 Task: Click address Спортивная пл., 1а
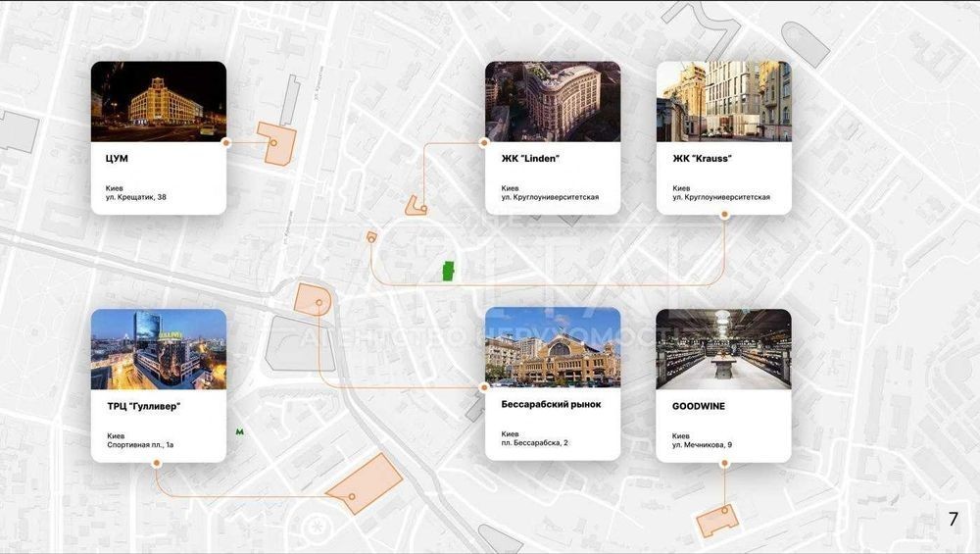[x=140, y=445]
